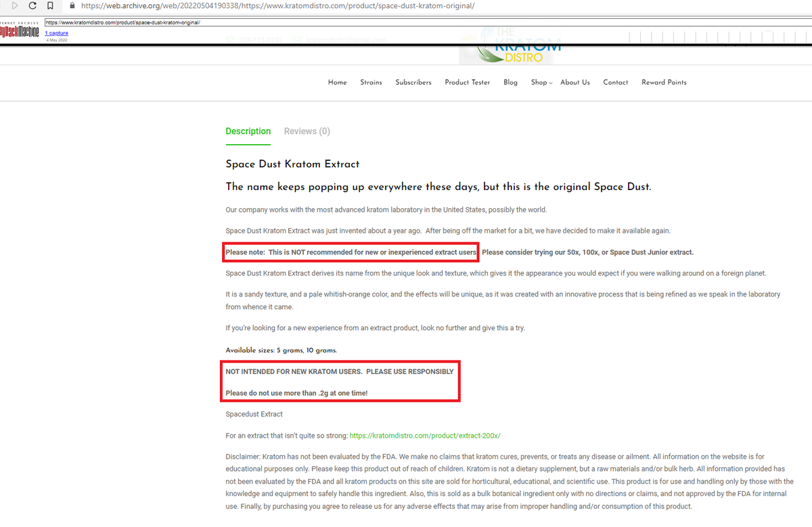Reload the page with the refresh icon

tap(32, 5)
